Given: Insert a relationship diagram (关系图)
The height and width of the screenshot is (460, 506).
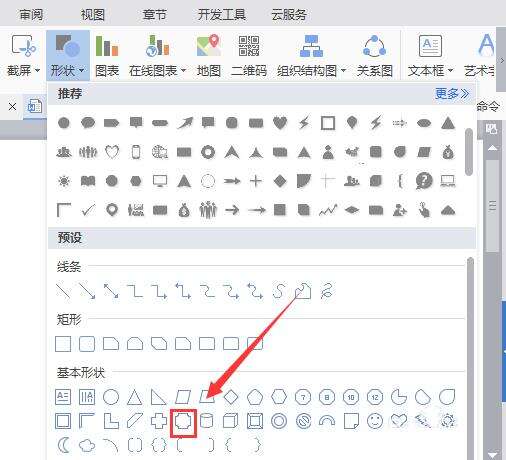Looking at the screenshot, I should coord(374,56).
